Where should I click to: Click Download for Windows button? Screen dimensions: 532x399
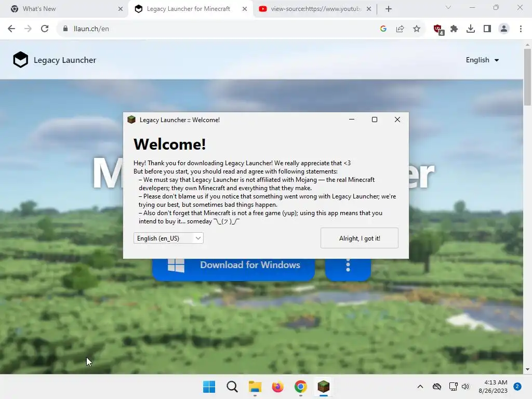[233, 269]
